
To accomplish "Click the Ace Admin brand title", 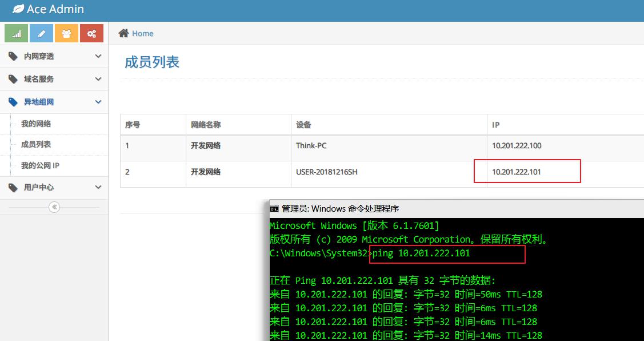I will [55, 9].
